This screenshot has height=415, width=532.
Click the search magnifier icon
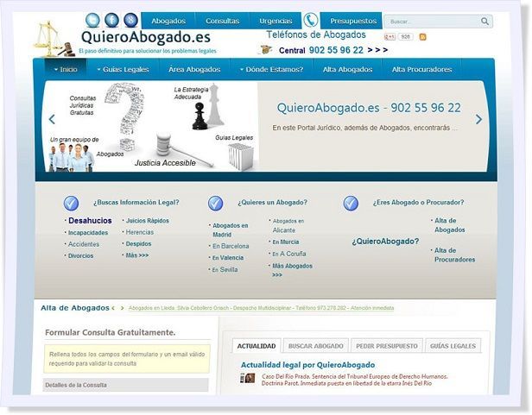[x=484, y=22]
